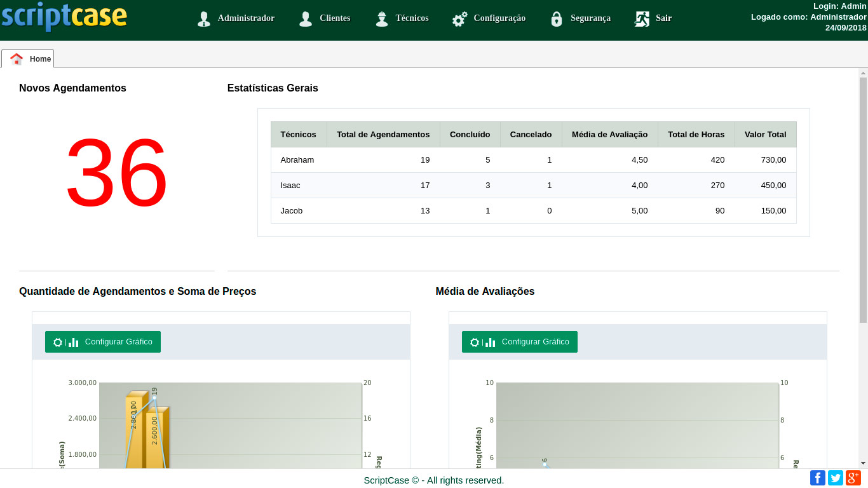Screen dimensions: 868x488
Task: Click the Total de Agendamentos column header
Action: tap(383, 135)
